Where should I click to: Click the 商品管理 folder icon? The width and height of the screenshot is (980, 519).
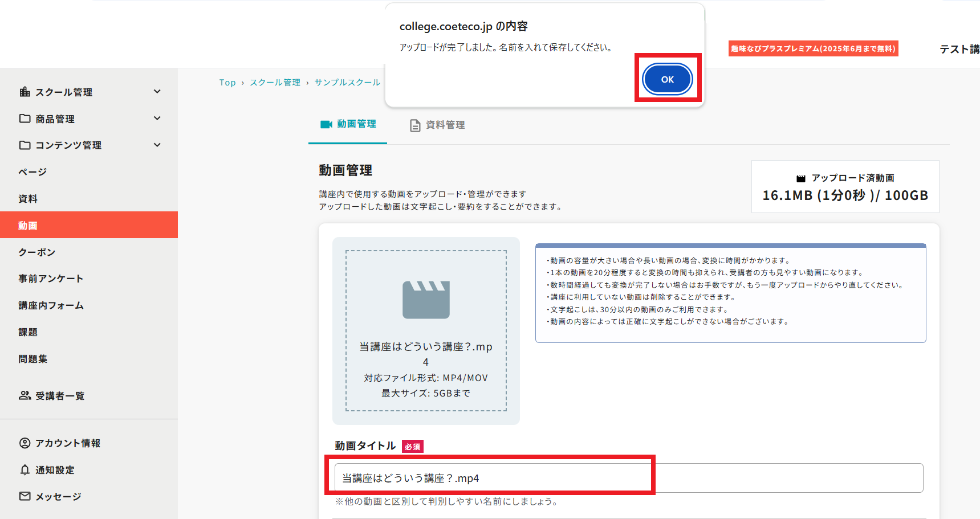click(25, 118)
